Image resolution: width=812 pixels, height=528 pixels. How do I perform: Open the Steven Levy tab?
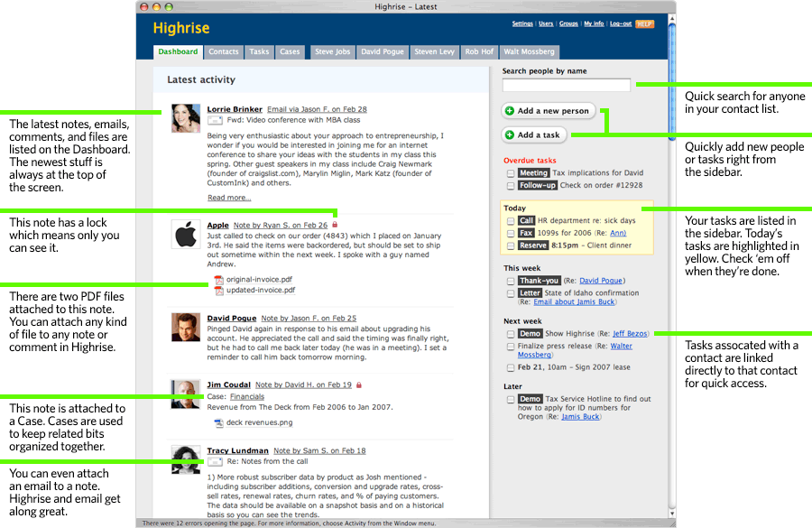(x=435, y=51)
